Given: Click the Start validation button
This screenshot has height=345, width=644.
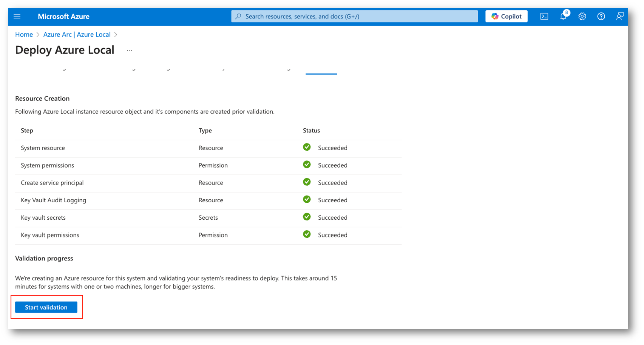Looking at the screenshot, I should 46,307.
